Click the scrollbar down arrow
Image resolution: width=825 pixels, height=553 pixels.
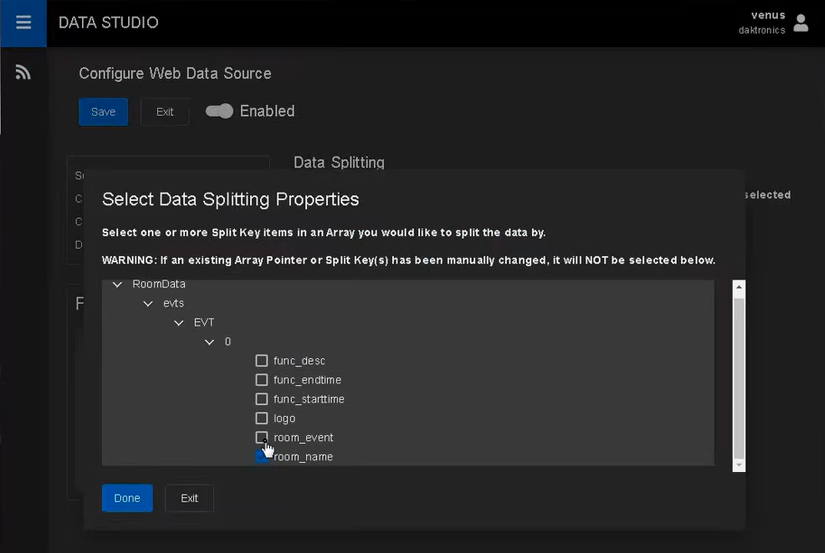coord(739,465)
